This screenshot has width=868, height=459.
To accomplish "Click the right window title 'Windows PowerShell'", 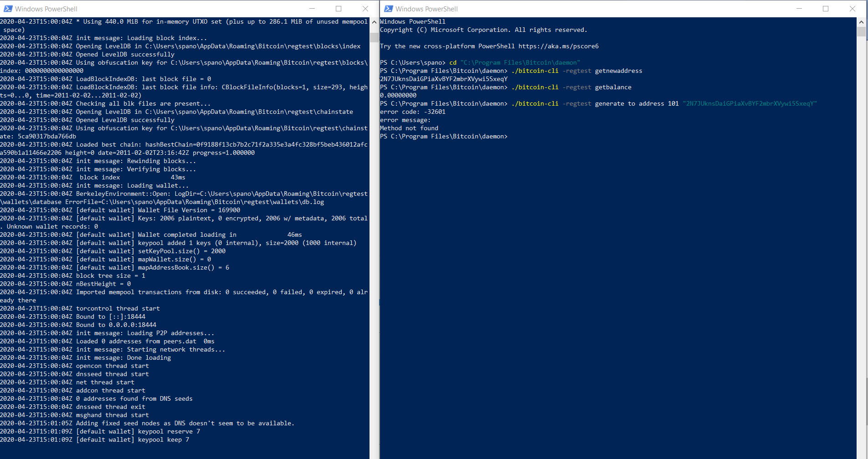I will tap(426, 9).
